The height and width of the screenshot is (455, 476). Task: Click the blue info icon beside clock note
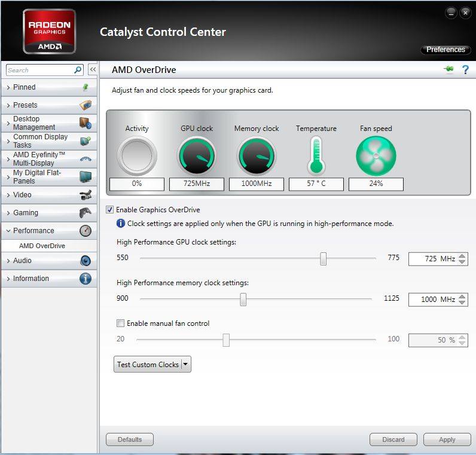coord(121,224)
